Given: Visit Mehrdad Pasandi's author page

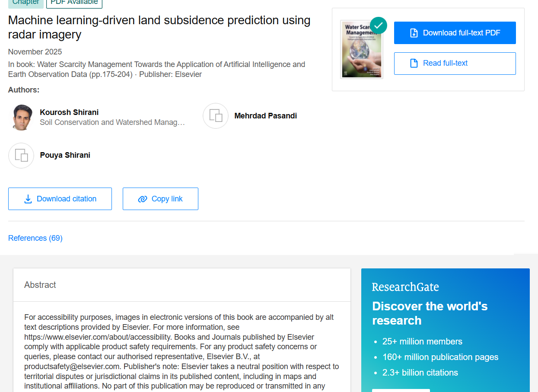Looking at the screenshot, I should (x=265, y=116).
